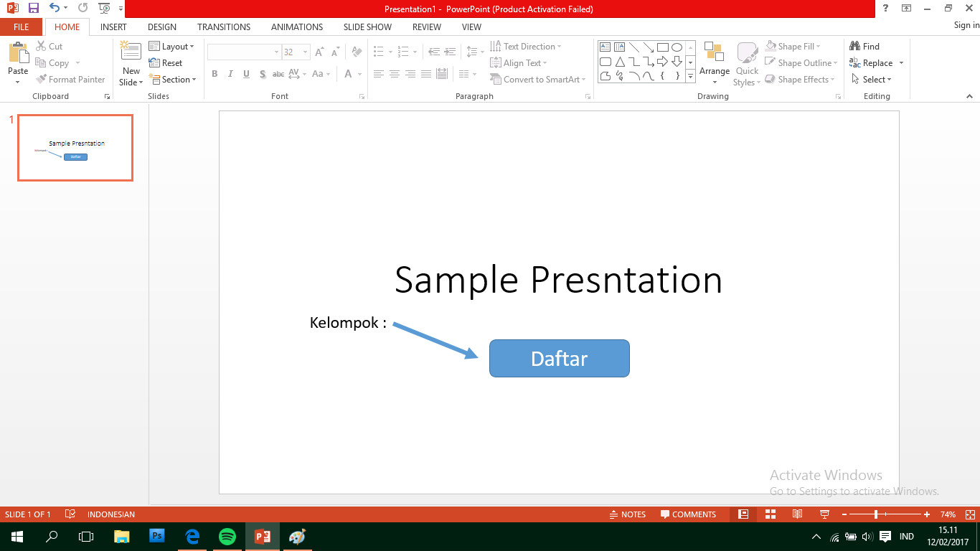Image resolution: width=980 pixels, height=551 pixels.
Task: Open the font size dropdown
Action: pyautogui.click(x=304, y=52)
